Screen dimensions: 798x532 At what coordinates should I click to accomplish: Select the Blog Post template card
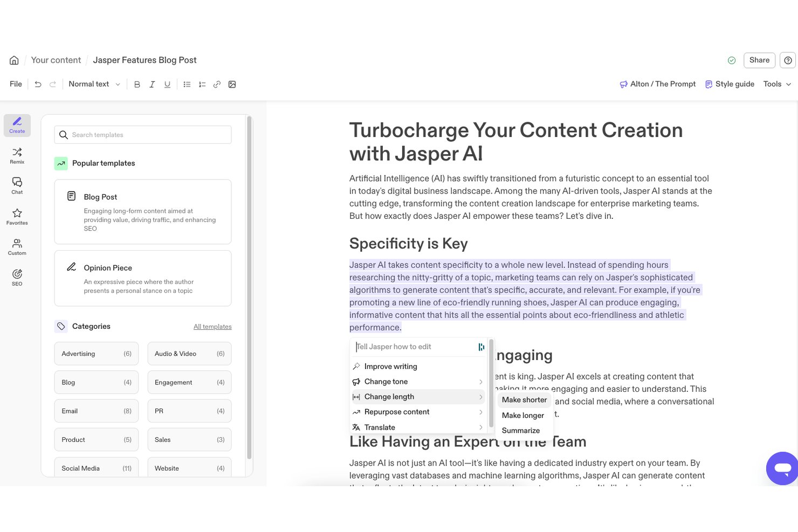tap(143, 212)
